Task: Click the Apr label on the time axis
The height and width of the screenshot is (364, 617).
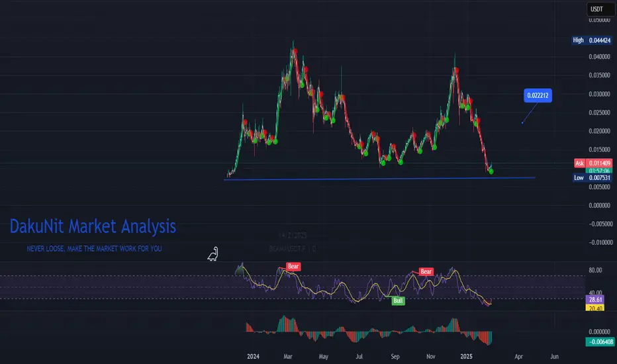Action: click(518, 357)
